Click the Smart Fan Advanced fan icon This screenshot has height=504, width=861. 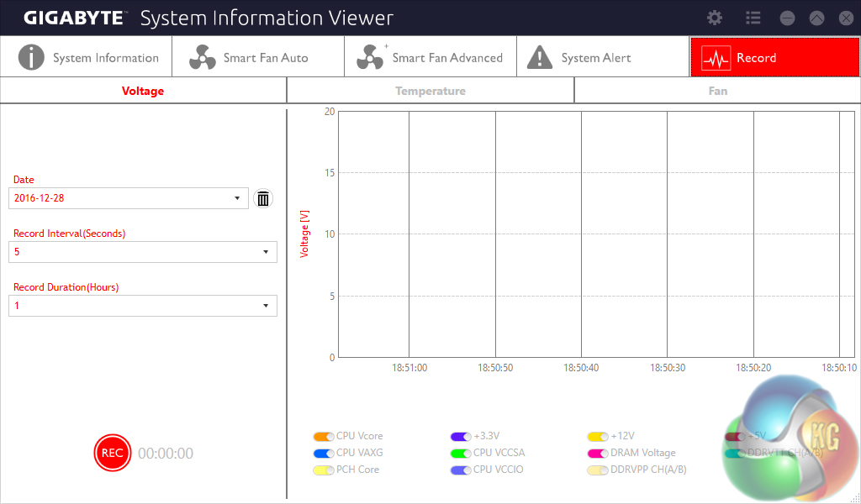pos(371,57)
